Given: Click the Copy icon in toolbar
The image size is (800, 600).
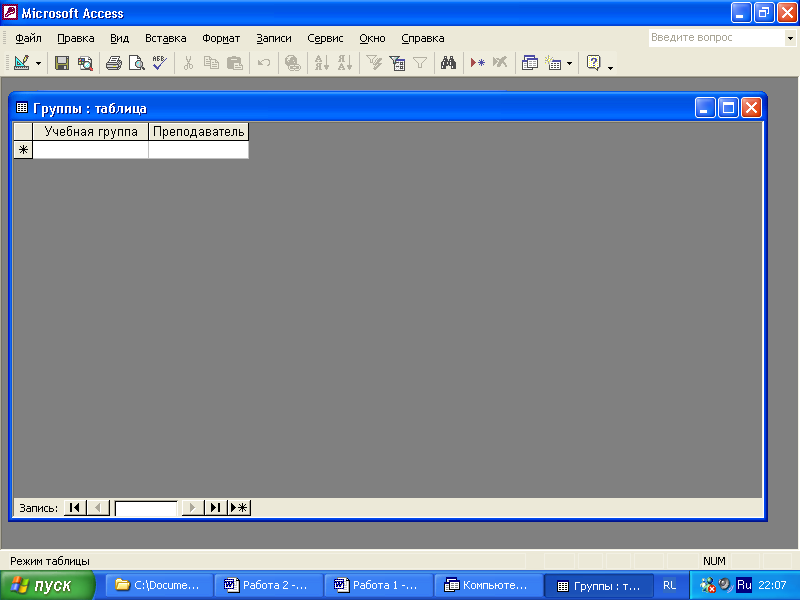Looking at the screenshot, I should coord(211,63).
